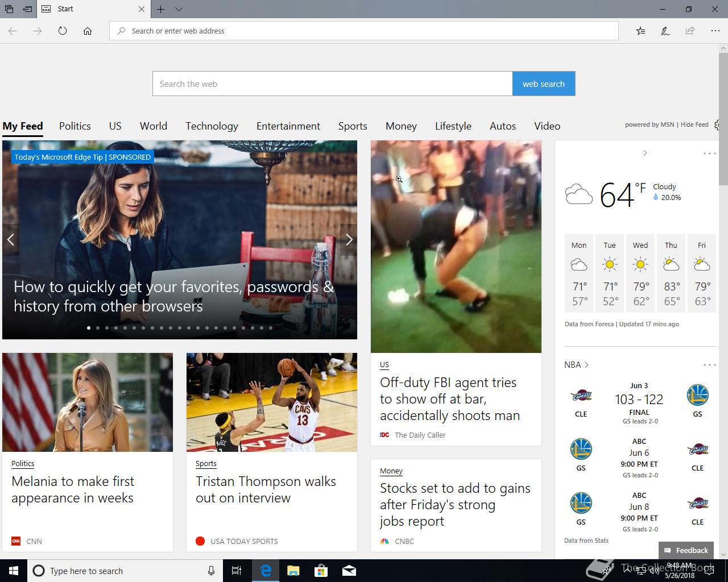Show tabs you've set aside
The image size is (728, 582).
[9, 9]
